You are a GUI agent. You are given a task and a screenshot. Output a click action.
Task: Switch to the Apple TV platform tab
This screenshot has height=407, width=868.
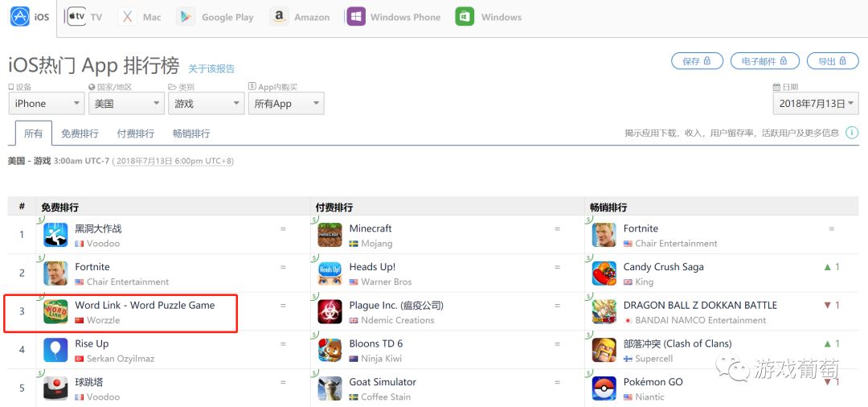pyautogui.click(x=84, y=17)
